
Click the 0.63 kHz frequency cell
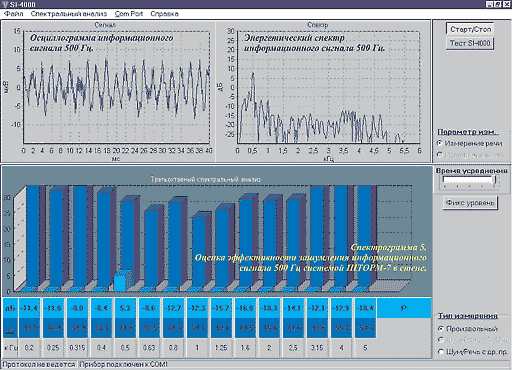149,348
